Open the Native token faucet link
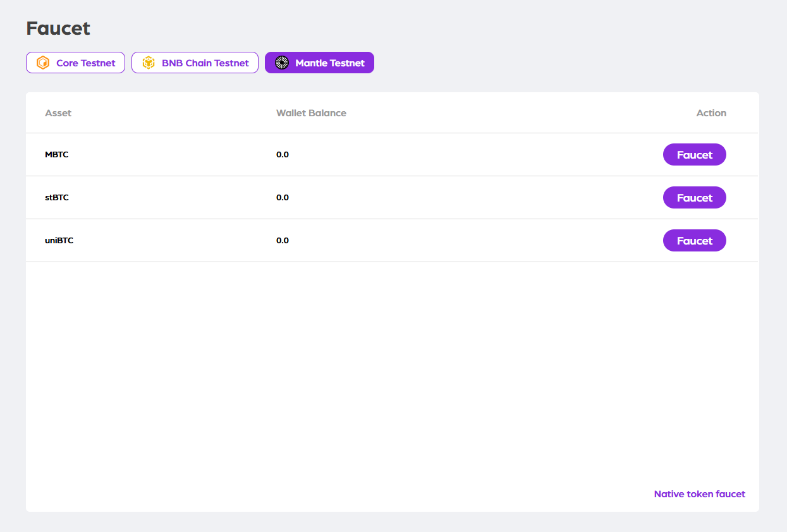This screenshot has width=787, height=532. (699, 494)
